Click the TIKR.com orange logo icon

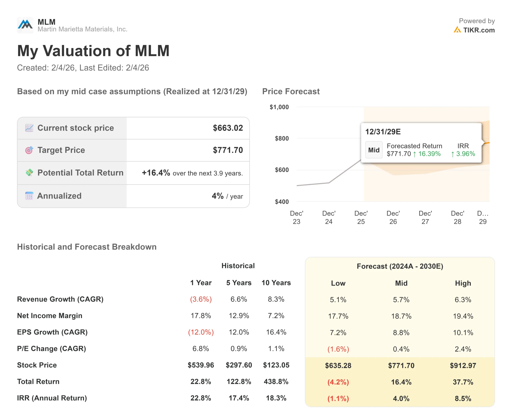coord(457,30)
